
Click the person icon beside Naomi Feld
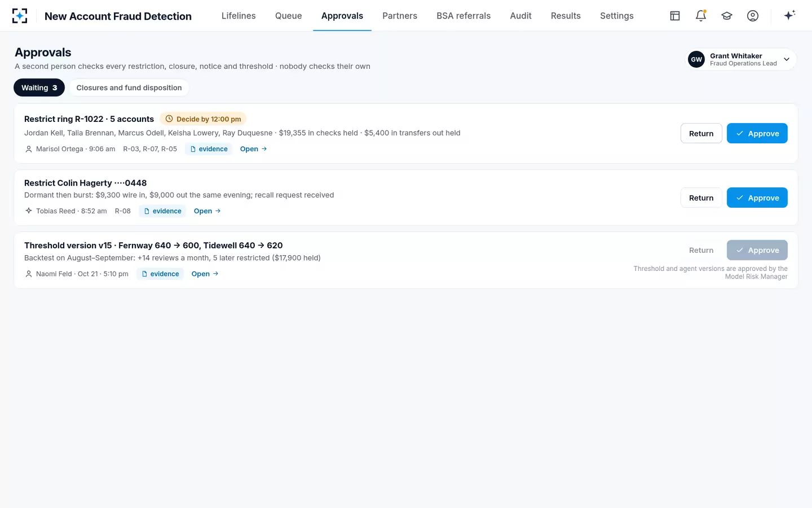point(29,274)
